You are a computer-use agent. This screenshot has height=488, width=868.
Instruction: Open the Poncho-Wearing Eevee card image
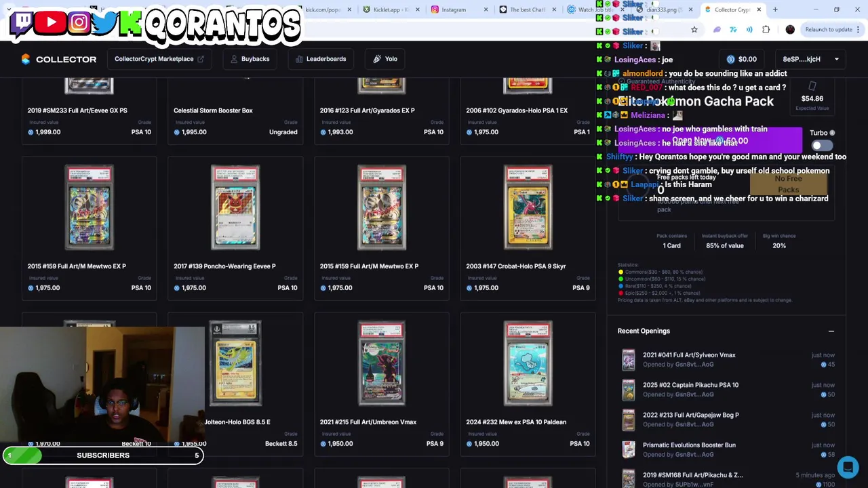[235, 208]
